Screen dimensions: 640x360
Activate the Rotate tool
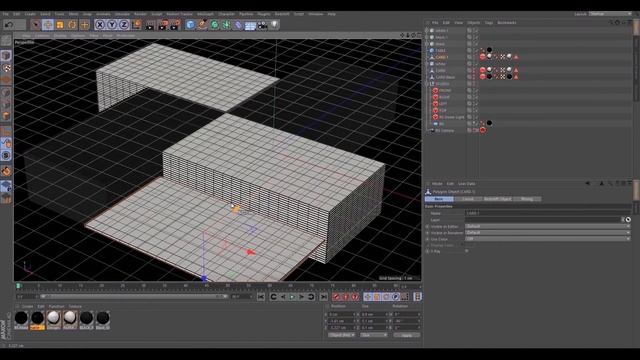pos(72,25)
